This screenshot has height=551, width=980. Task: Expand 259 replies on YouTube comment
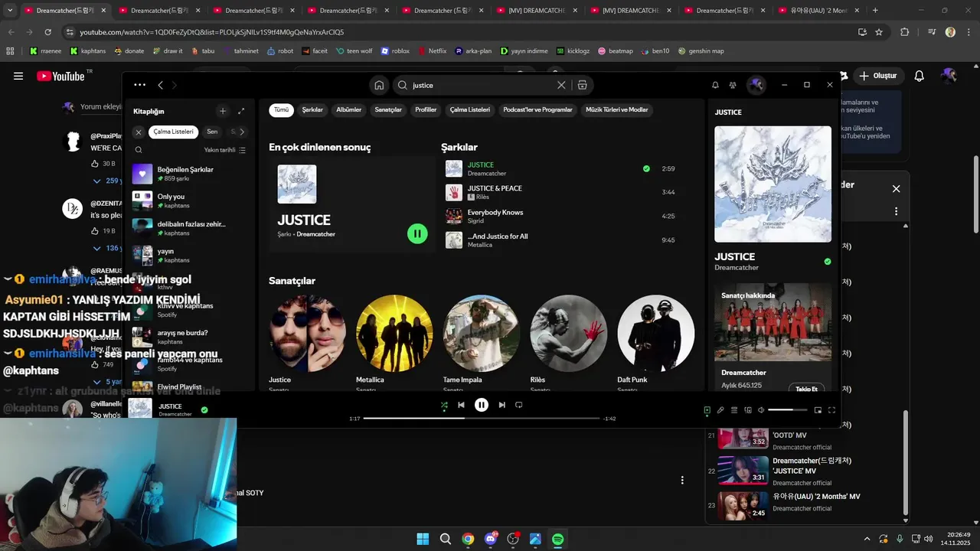pos(106,181)
